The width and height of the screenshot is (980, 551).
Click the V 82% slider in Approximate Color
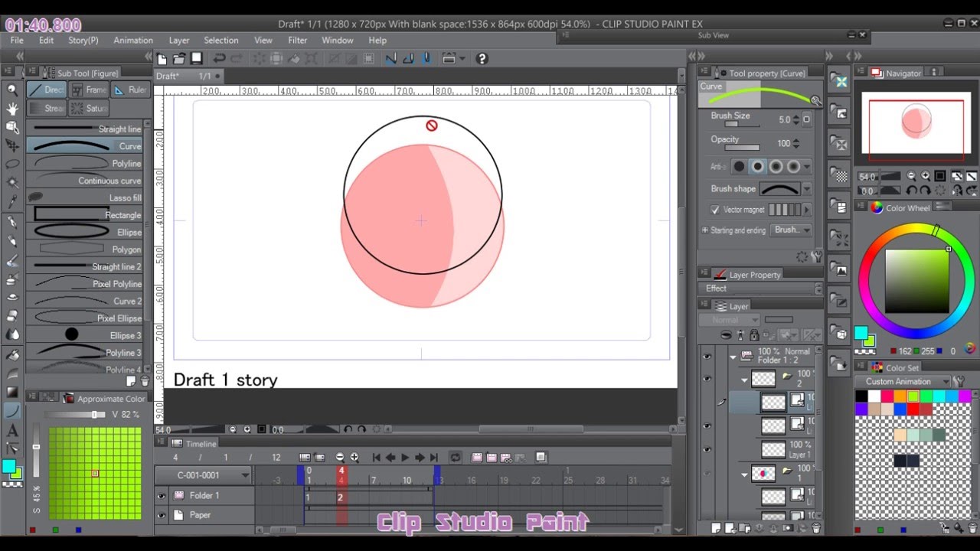click(x=75, y=414)
